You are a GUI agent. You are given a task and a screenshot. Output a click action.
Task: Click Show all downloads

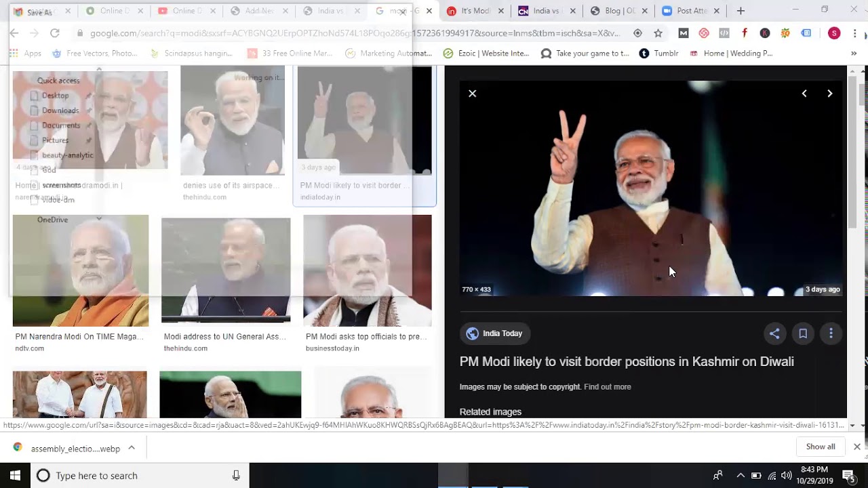(821, 447)
